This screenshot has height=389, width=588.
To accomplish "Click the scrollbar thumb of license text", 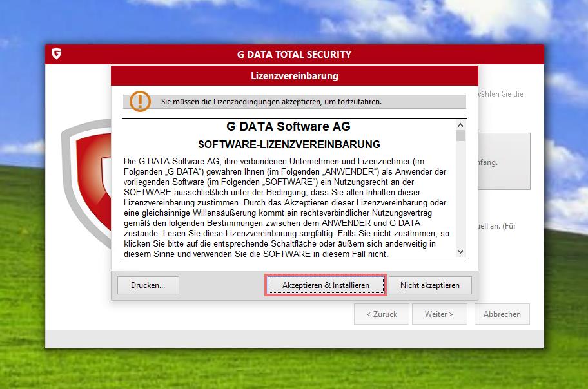I will pyautogui.click(x=460, y=136).
